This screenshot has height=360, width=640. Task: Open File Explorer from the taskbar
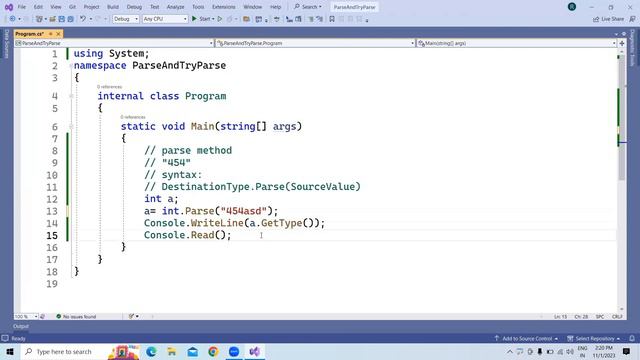172,351
